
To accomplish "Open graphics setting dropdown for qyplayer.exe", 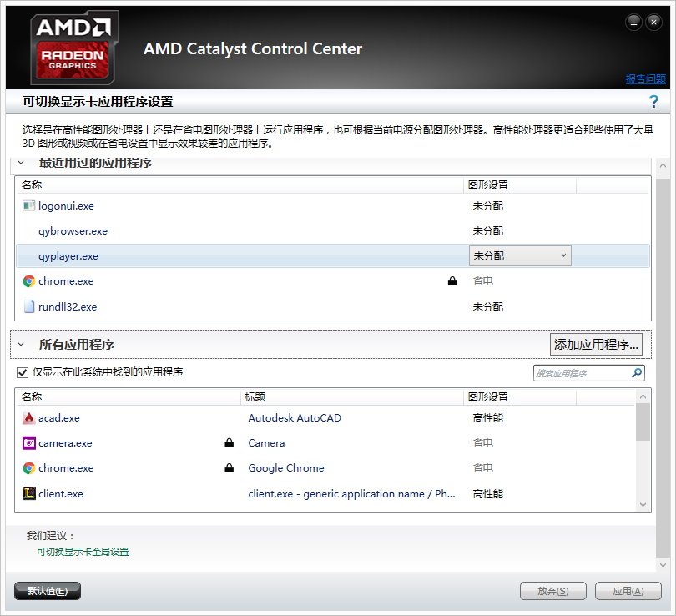I will point(520,256).
